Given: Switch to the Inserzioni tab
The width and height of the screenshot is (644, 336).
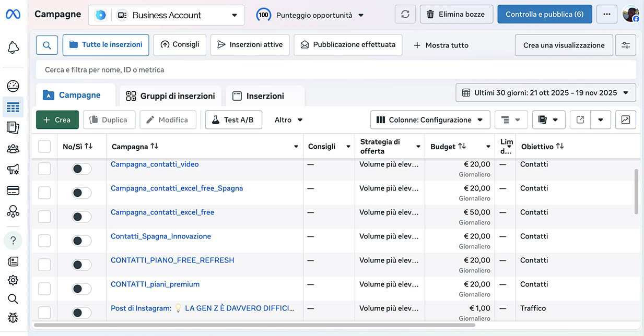Looking at the screenshot, I should (x=265, y=96).
